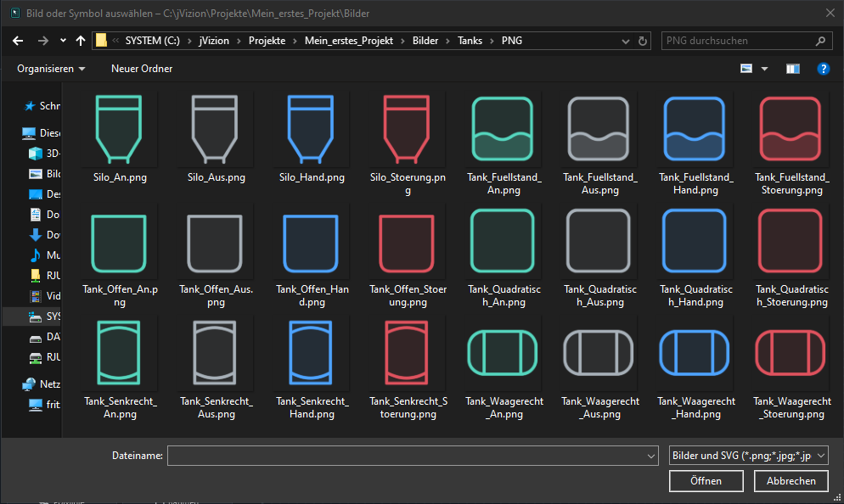Select the Tank_Offen_Stoerung.png icon
The height and width of the screenshot is (504, 844).
tap(407, 244)
